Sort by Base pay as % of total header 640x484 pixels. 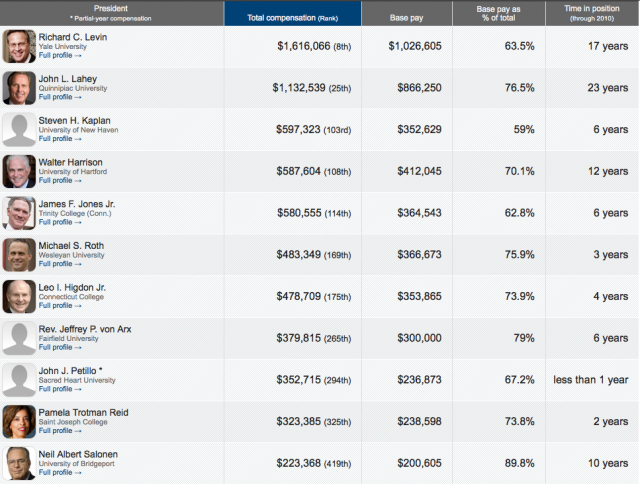(x=498, y=13)
